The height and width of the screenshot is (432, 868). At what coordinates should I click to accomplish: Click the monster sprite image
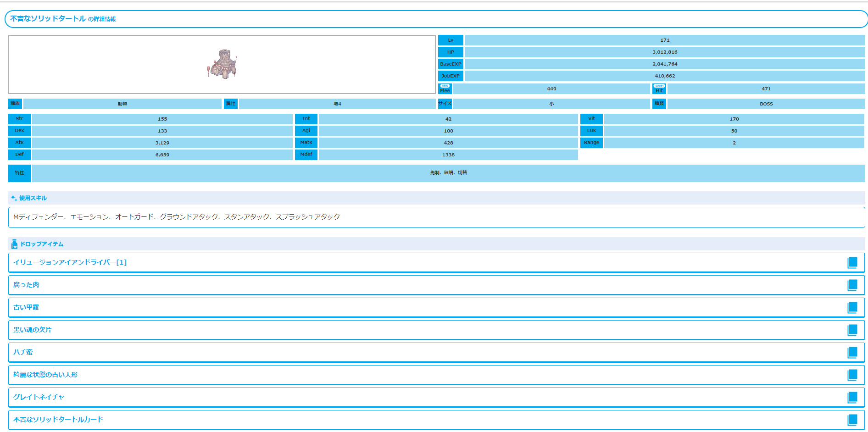222,64
